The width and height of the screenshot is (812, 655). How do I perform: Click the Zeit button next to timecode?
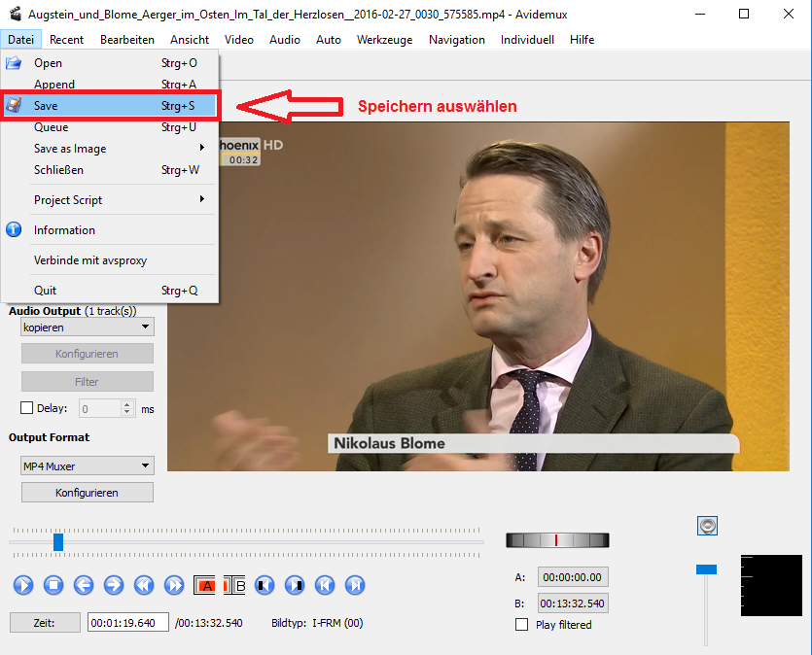pos(45,623)
